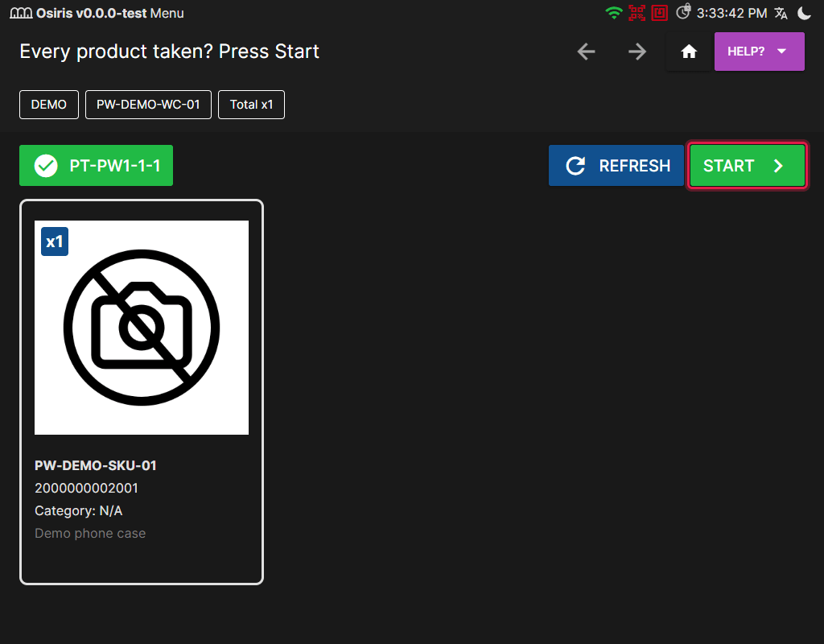The width and height of the screenshot is (824, 644).
Task: Return home via the house icon
Action: 689,52
